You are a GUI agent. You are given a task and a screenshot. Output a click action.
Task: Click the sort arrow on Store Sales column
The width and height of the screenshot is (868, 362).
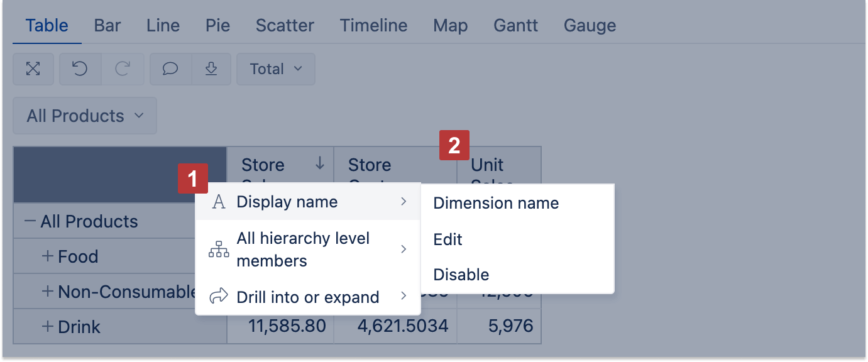tap(320, 164)
